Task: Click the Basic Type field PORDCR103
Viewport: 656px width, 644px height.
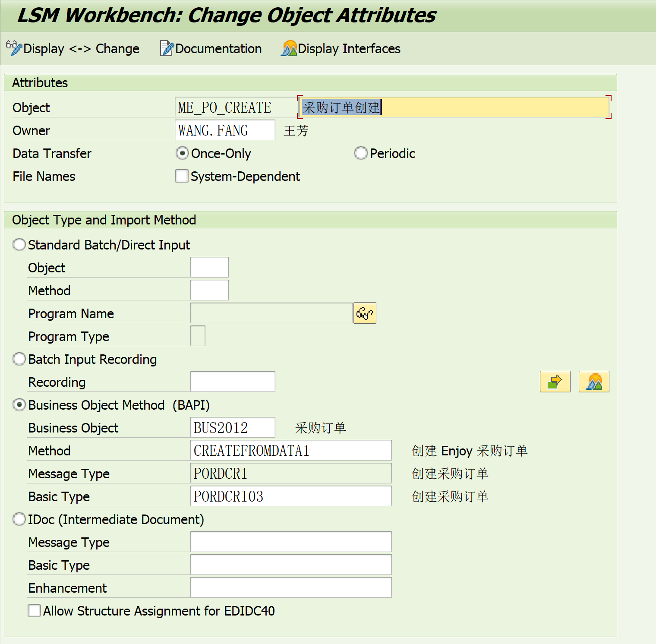Action: pyautogui.click(x=291, y=496)
